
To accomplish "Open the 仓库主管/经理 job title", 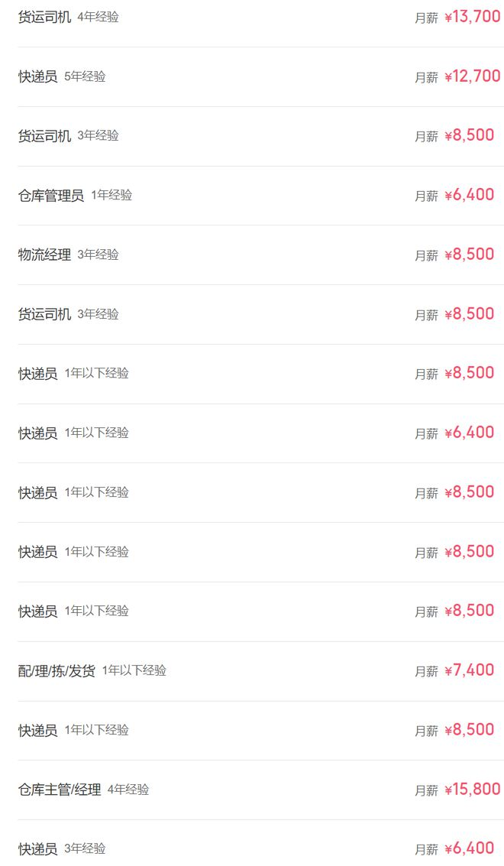I will 60,790.
